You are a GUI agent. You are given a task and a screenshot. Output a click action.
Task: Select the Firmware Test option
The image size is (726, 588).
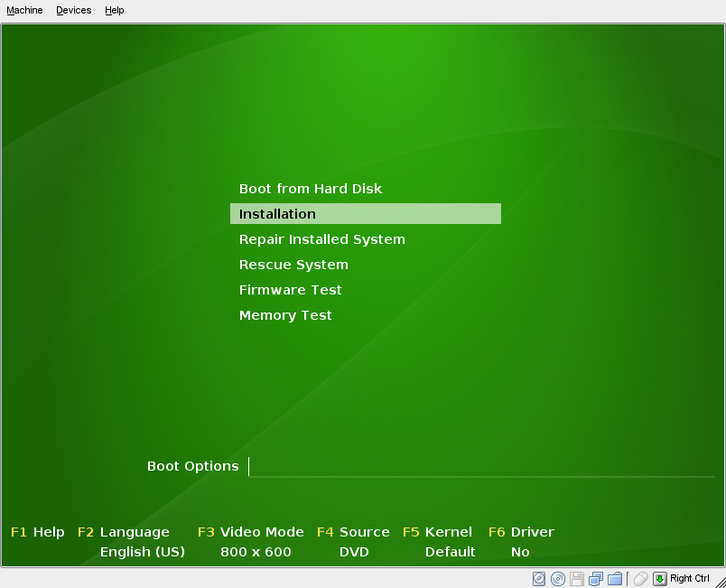click(289, 290)
